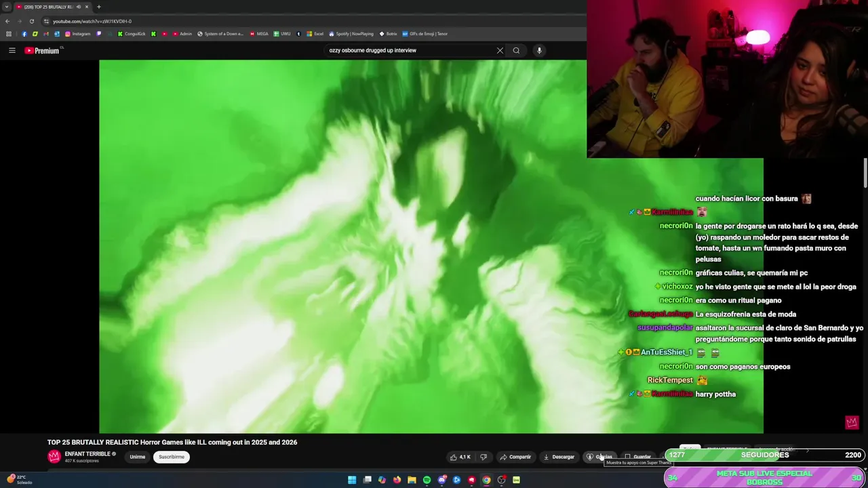Click the pink crown logo overlay
The width and height of the screenshot is (868, 488).
(x=852, y=422)
